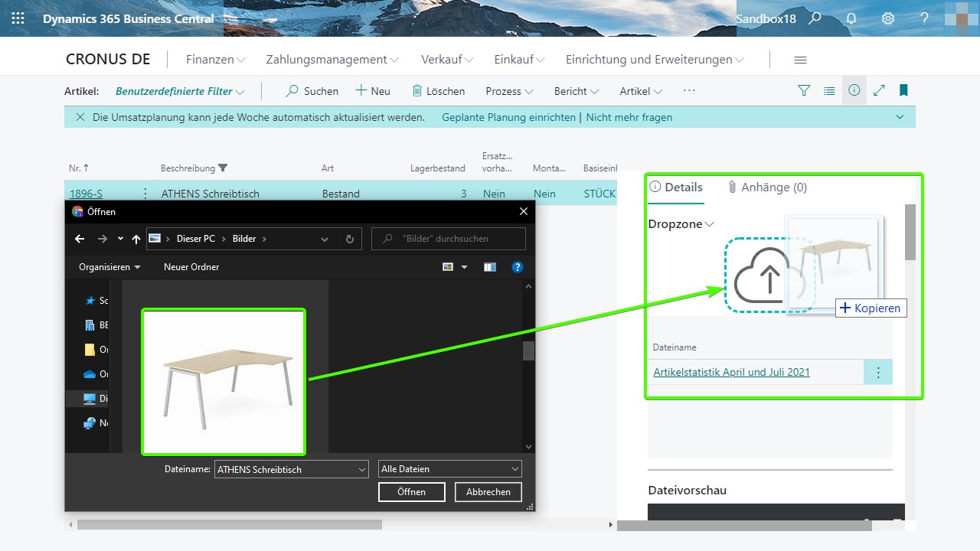Open the Bericht dropdown menu
The width and height of the screenshot is (980, 551).
pyautogui.click(x=577, y=91)
